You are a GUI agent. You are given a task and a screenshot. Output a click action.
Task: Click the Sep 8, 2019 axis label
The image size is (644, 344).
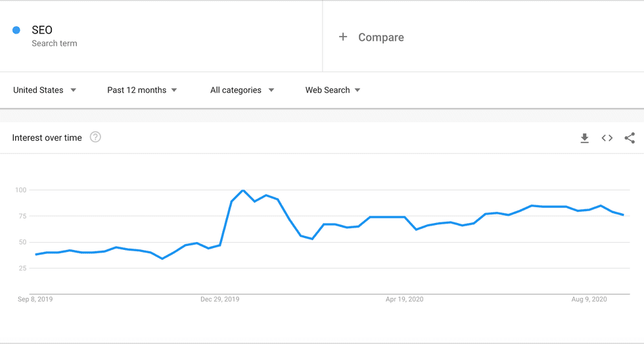point(35,300)
